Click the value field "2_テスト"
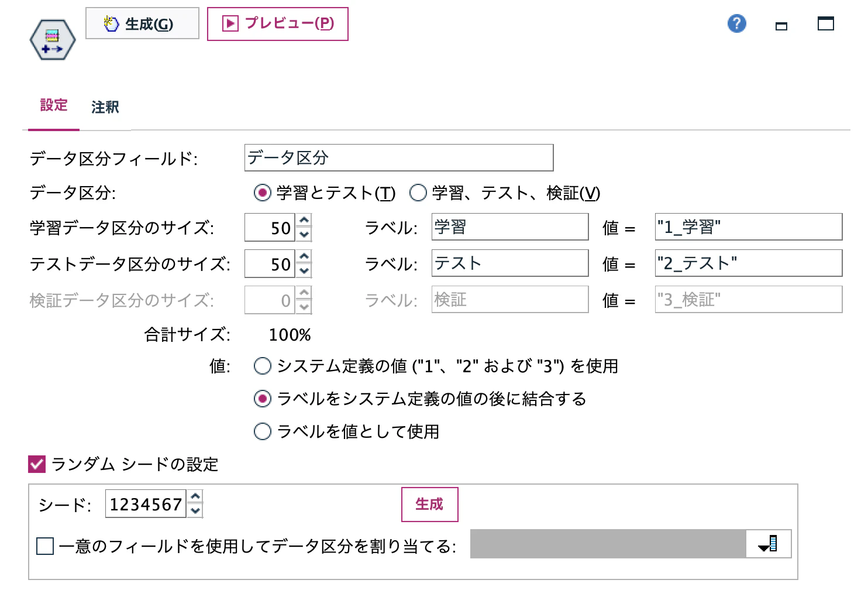The image size is (868, 590). [749, 263]
